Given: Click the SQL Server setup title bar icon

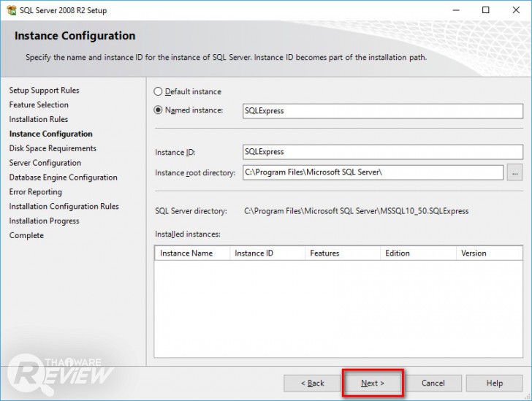Looking at the screenshot, I should (12, 10).
